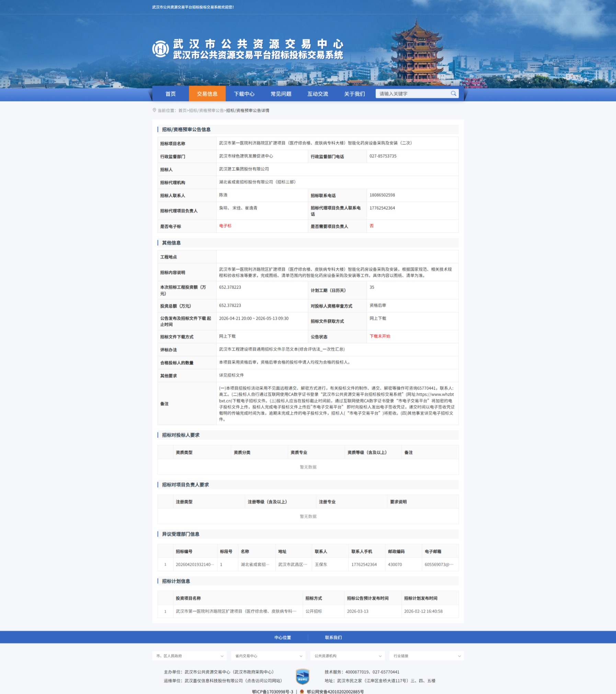Image resolution: width=616 pixels, height=694 pixels.
Task: Click the date range 2026-04-21 20:00 ~ 2026-05-13 09:30
Action: pyautogui.click(x=254, y=318)
